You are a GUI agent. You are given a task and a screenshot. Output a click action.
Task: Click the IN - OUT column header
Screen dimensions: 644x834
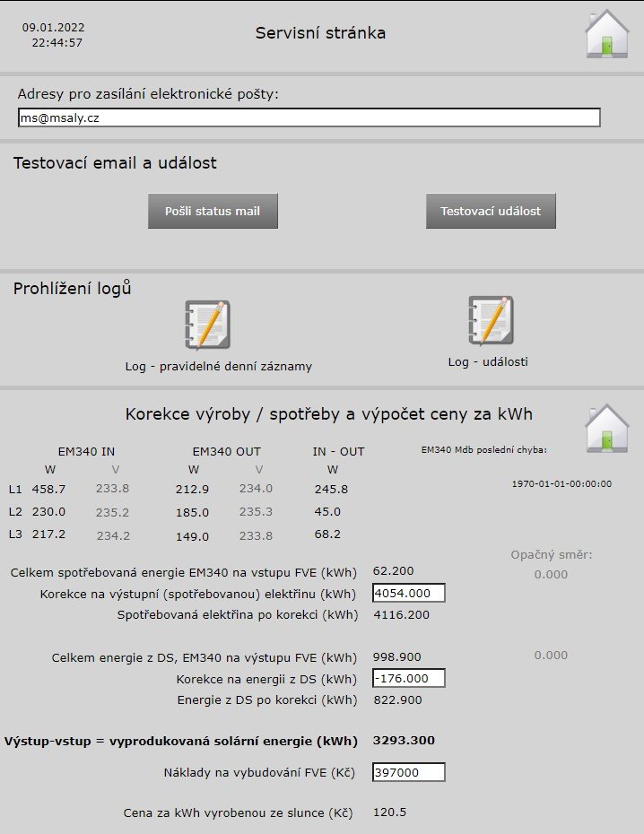click(339, 452)
